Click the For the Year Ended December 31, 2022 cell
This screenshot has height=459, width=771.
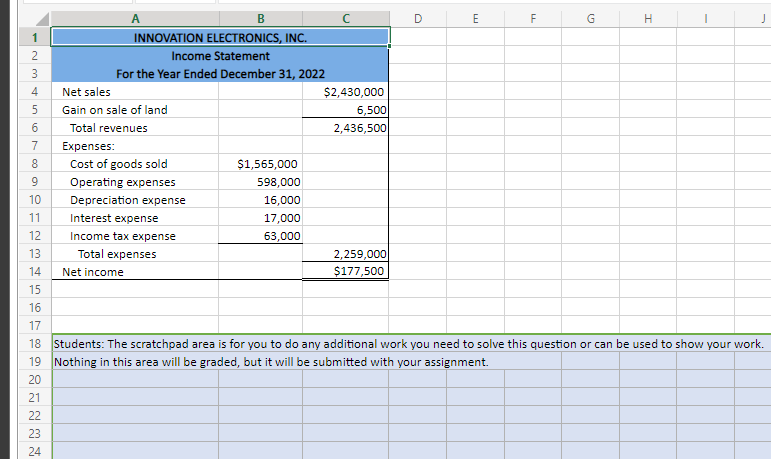tap(220, 74)
